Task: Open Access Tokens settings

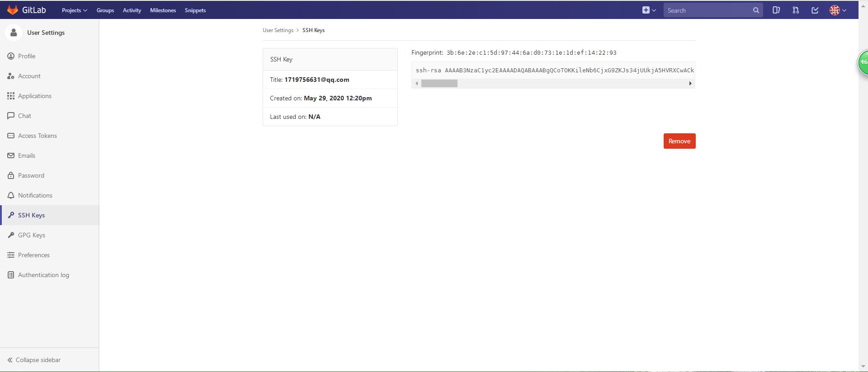Action: 38,136
